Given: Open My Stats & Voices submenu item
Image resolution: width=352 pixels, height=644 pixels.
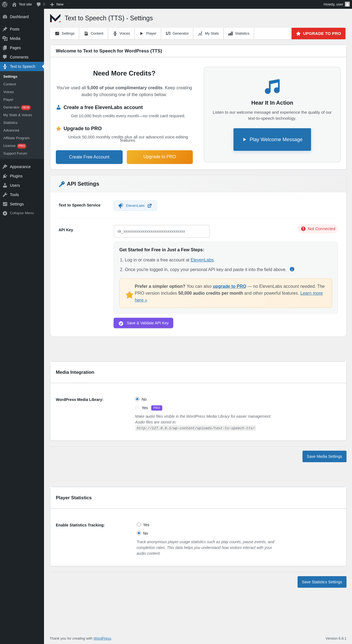Looking at the screenshot, I should tap(22, 115).
